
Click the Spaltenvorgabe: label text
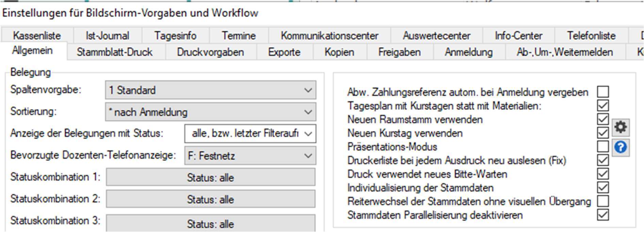click(x=46, y=89)
